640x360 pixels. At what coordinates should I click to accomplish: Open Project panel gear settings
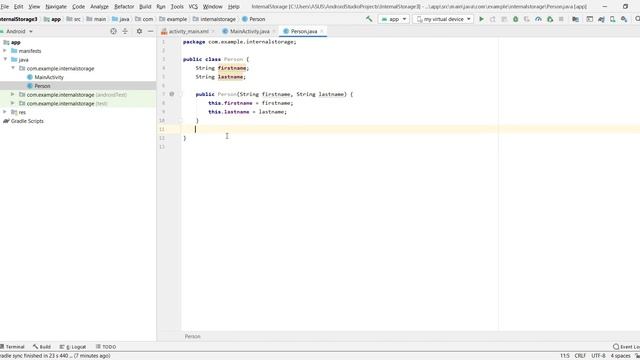pos(139,31)
